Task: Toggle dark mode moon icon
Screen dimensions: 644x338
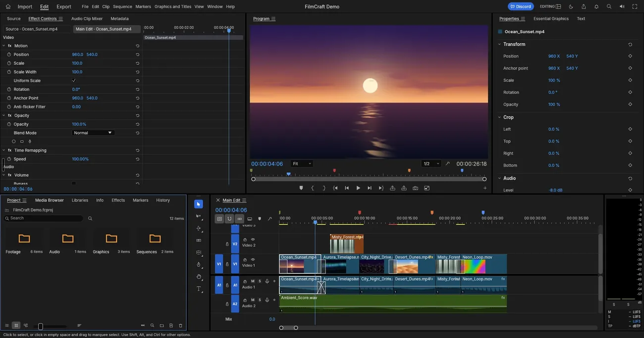Action: click(571, 6)
